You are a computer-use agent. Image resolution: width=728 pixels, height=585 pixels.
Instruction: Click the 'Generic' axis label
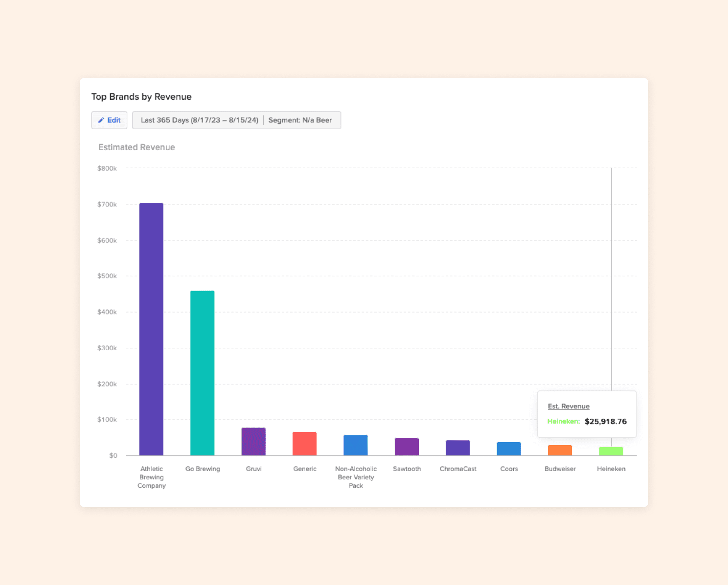305,469
